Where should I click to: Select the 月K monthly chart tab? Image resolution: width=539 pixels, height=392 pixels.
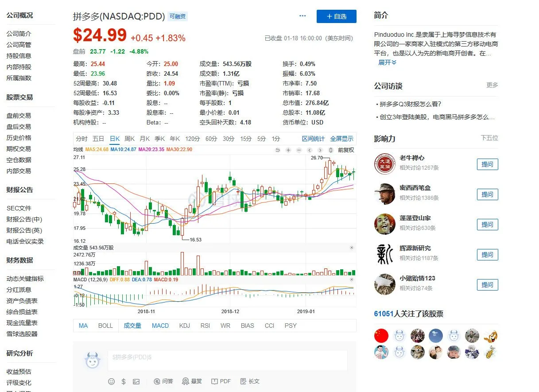[144, 139]
